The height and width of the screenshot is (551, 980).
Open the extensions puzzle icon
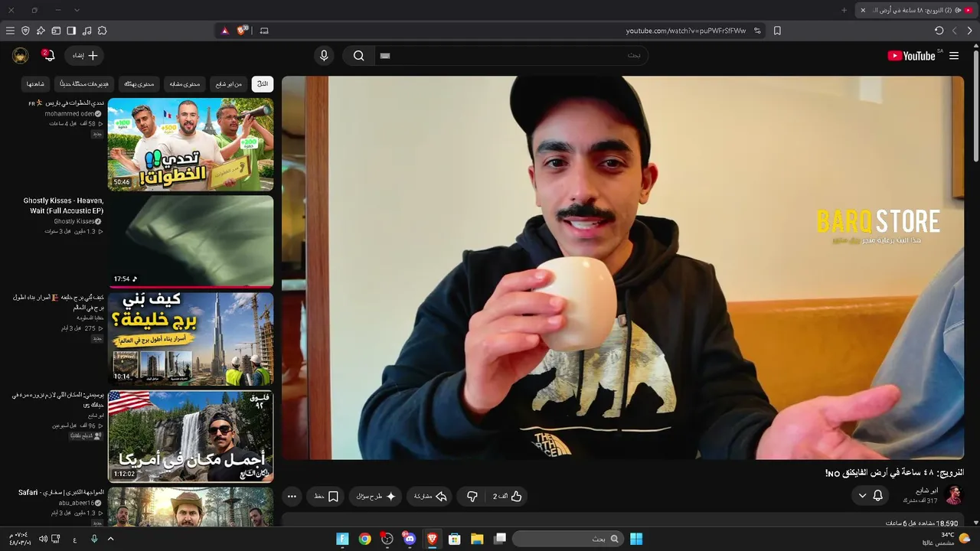tap(102, 31)
